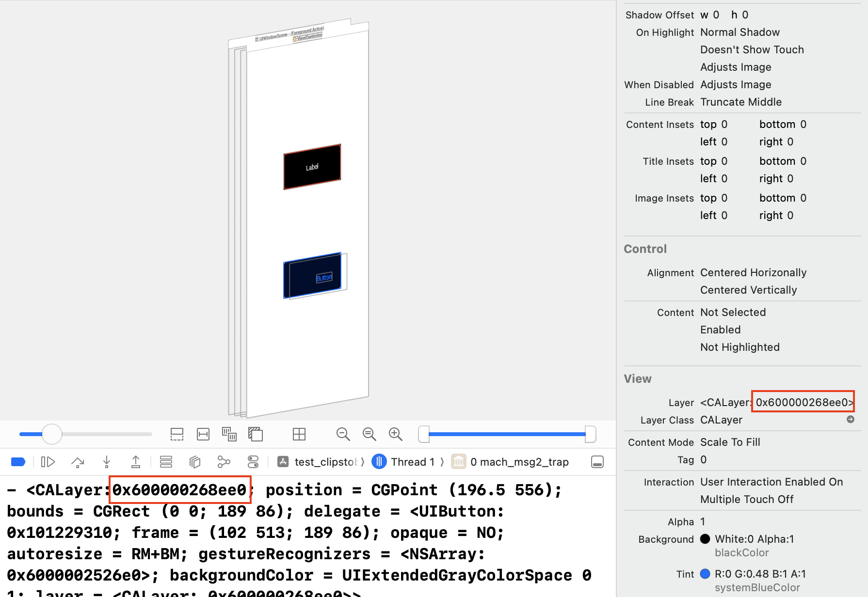The width and height of the screenshot is (868, 597).
Task: Open the Thread 1 jump bar item
Action: pos(413,462)
